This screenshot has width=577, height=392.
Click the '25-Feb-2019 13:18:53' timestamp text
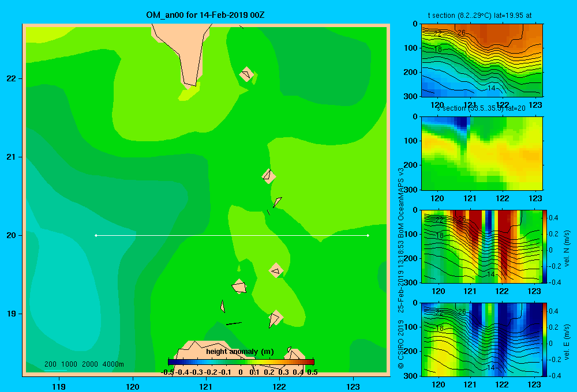401,278
